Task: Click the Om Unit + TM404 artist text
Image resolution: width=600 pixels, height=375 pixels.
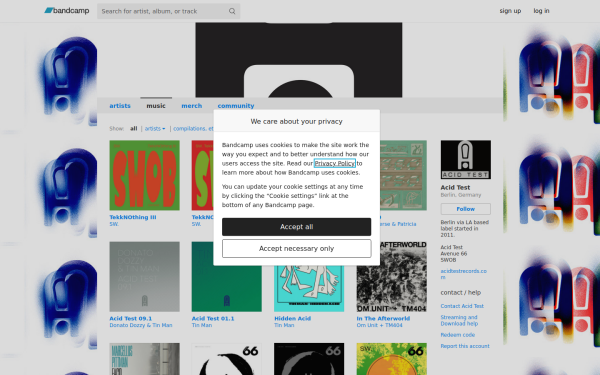Action: tap(379, 326)
